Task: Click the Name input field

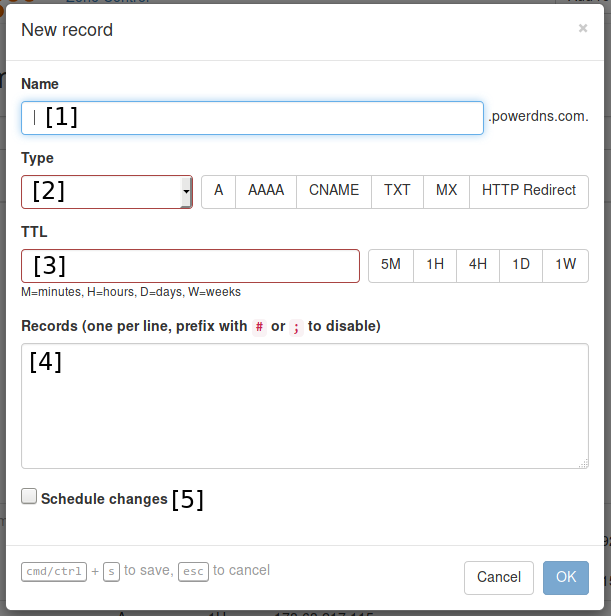Action: [252, 118]
